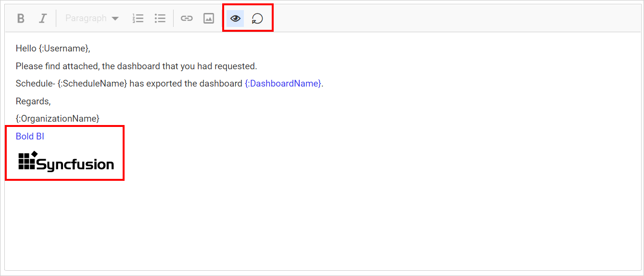Open the Paragraph format dropdown

(x=92, y=18)
